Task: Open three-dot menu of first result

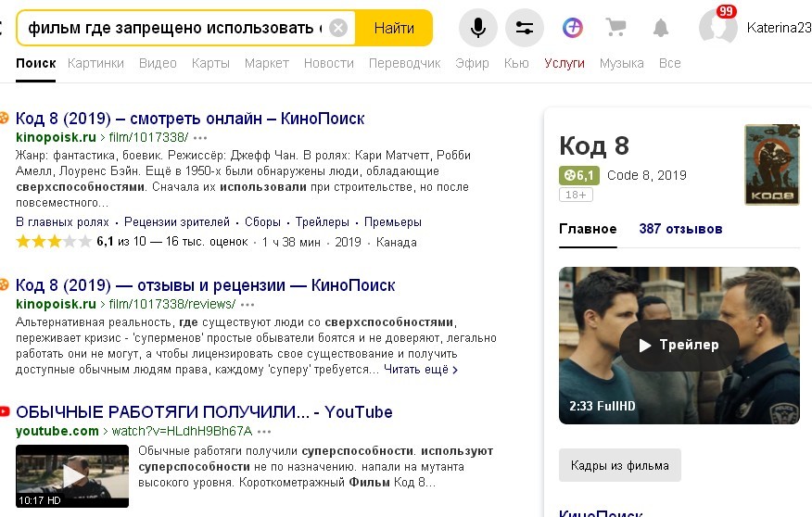Action: pyautogui.click(x=200, y=138)
